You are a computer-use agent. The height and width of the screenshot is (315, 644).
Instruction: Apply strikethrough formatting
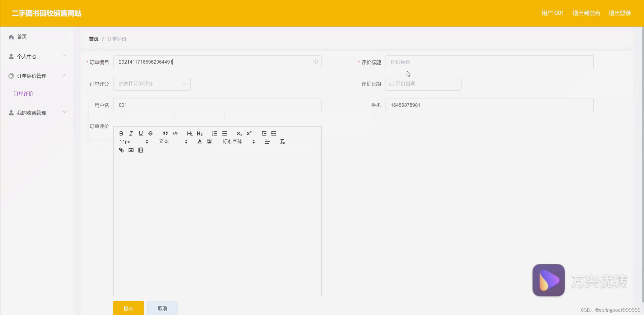tap(150, 133)
